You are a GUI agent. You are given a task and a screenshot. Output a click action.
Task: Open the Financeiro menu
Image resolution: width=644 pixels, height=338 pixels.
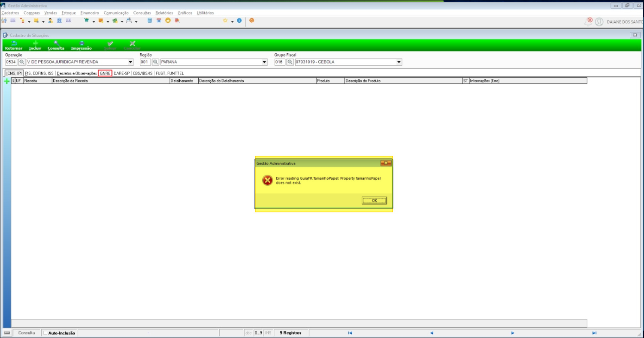coord(89,13)
